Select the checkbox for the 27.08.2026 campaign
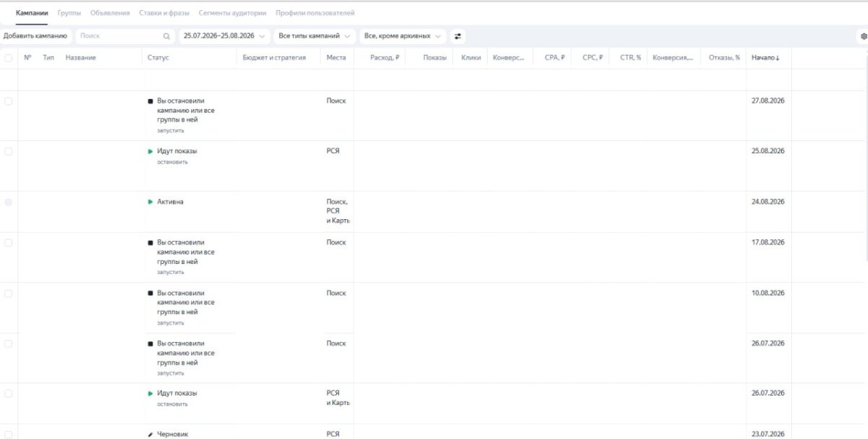 [x=9, y=101]
